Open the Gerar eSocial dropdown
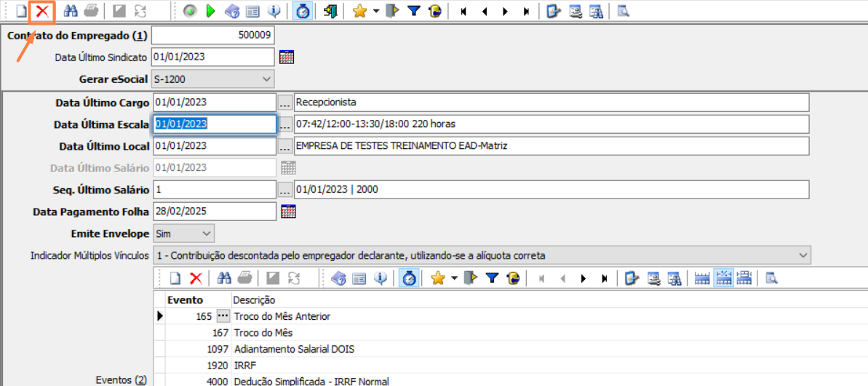Viewport: 868px width, 386px height. [266, 79]
